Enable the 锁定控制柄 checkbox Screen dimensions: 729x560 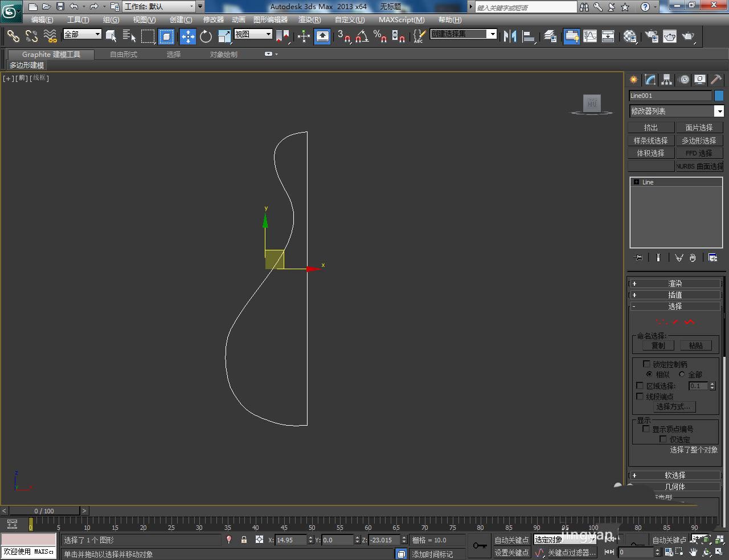pos(646,364)
